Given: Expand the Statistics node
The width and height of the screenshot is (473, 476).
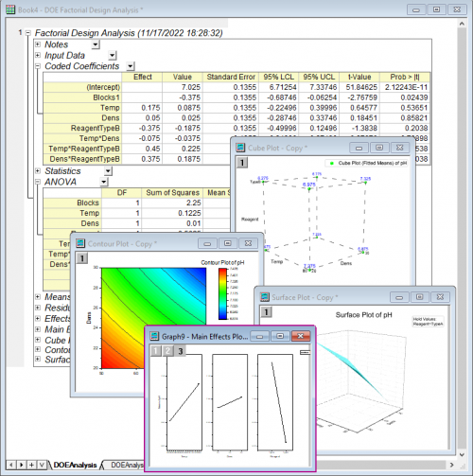Looking at the screenshot, I should click(38, 170).
